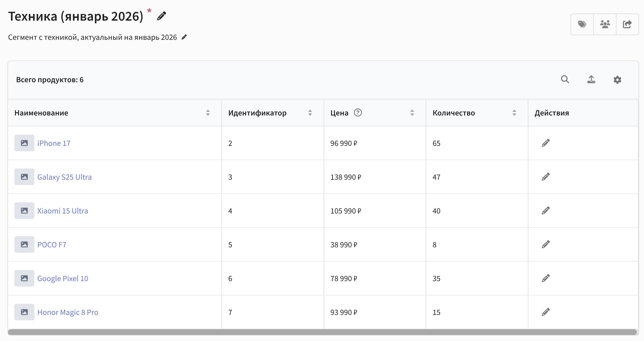644x341 pixels.
Task: Click the Google Pixel 10 image thumbnail
Action: click(x=24, y=278)
